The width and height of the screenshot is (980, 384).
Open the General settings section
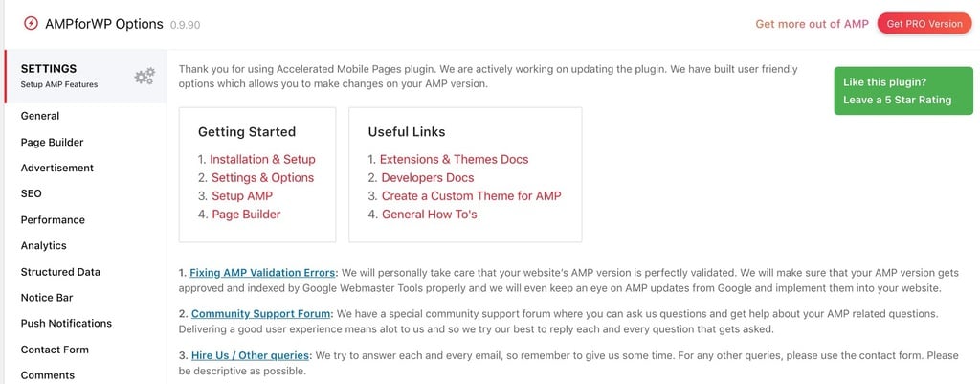point(40,116)
